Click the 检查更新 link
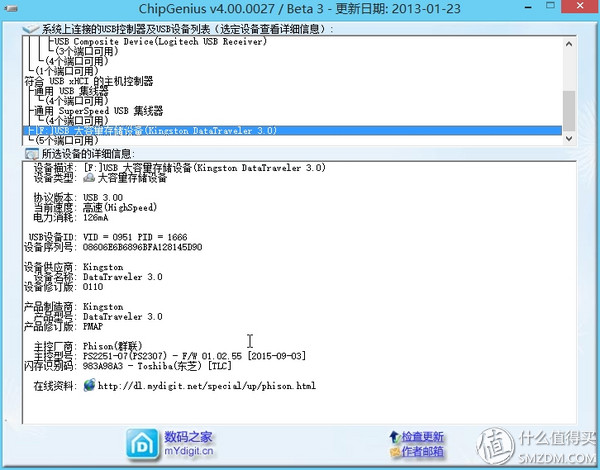Image resolution: width=600 pixels, height=470 pixels. pyautogui.click(x=422, y=437)
